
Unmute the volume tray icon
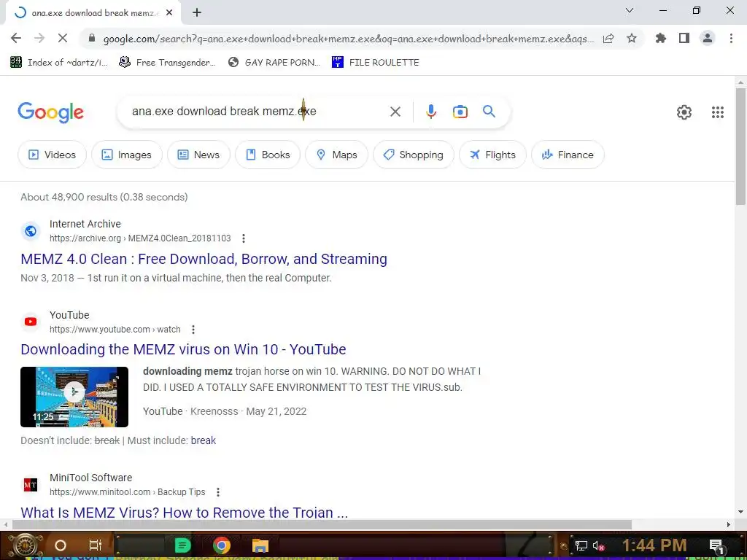click(x=598, y=545)
